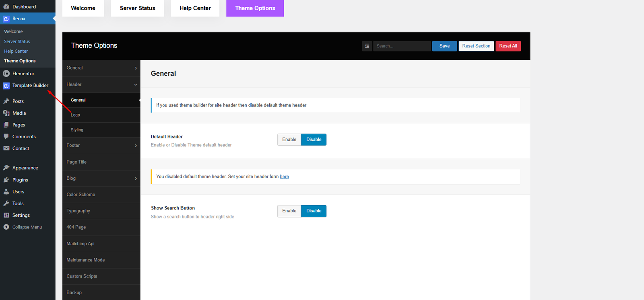Enable the Default Header option
The height and width of the screenshot is (300, 644).
(x=289, y=140)
